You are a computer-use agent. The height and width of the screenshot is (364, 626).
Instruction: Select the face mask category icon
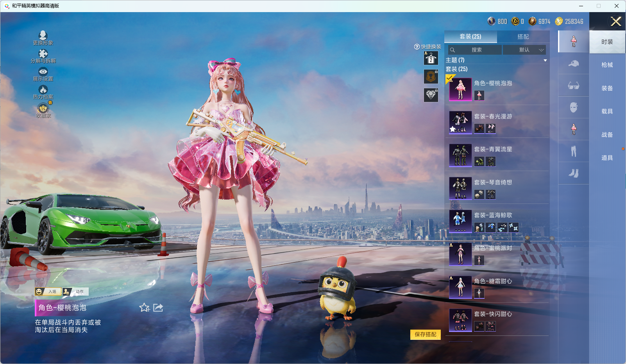[573, 107]
